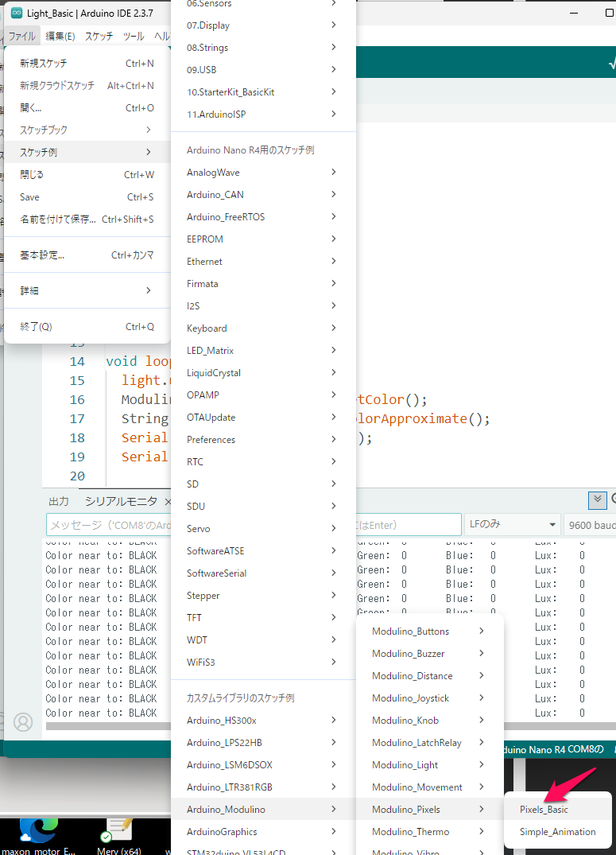
Task: Close the シリアルモニタ tab
Action: 168,502
